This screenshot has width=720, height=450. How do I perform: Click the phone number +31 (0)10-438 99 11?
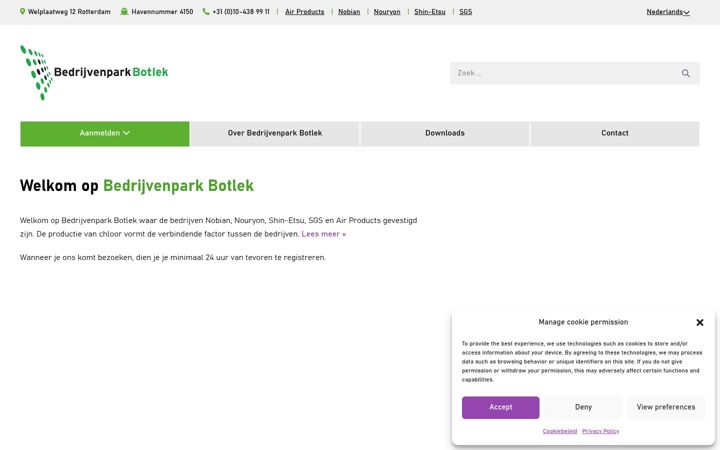click(241, 12)
